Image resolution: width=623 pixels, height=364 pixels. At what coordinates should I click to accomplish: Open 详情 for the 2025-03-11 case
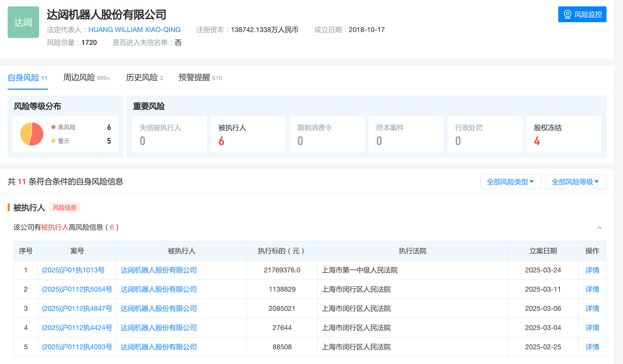592,289
